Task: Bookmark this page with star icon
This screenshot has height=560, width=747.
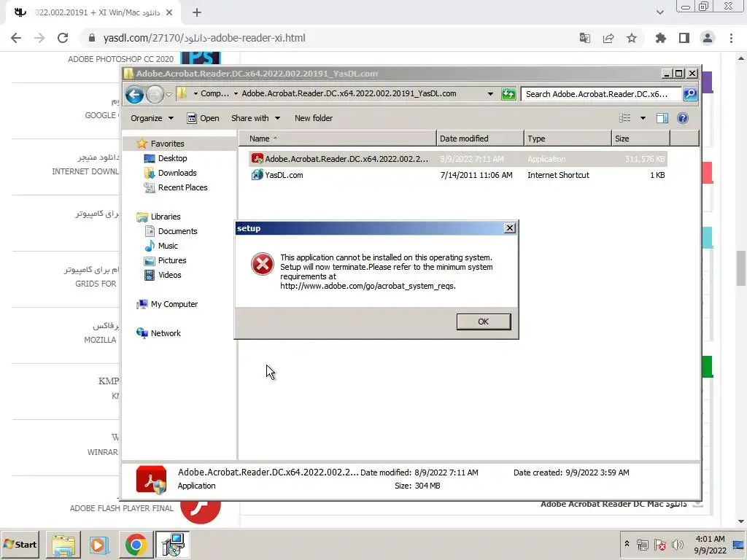Action: pos(631,38)
